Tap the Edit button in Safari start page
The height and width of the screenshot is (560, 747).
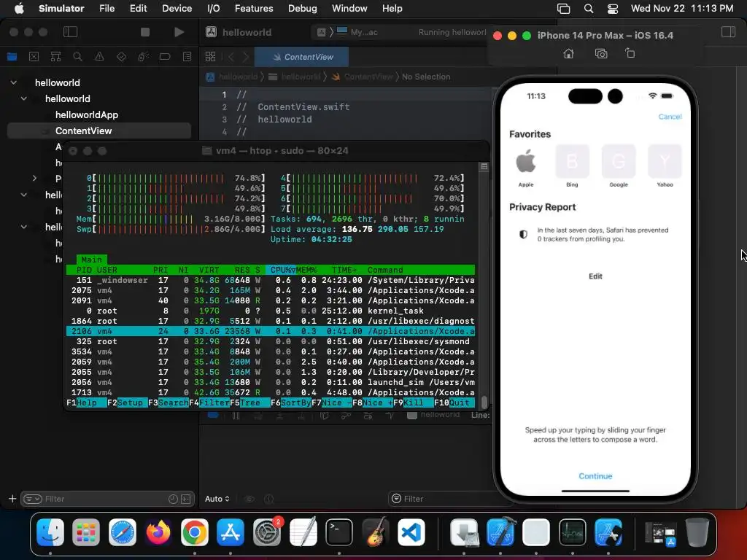pos(595,276)
